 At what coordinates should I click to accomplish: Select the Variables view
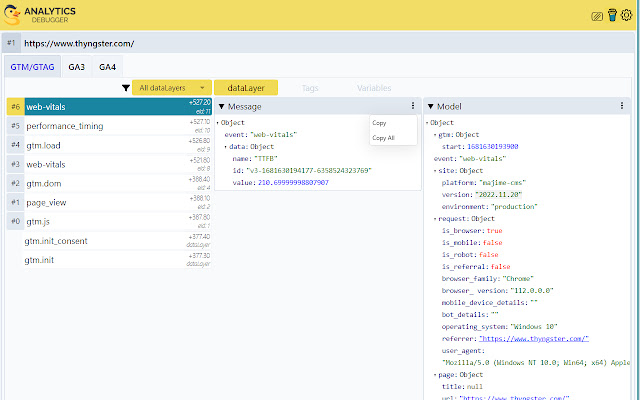(374, 88)
